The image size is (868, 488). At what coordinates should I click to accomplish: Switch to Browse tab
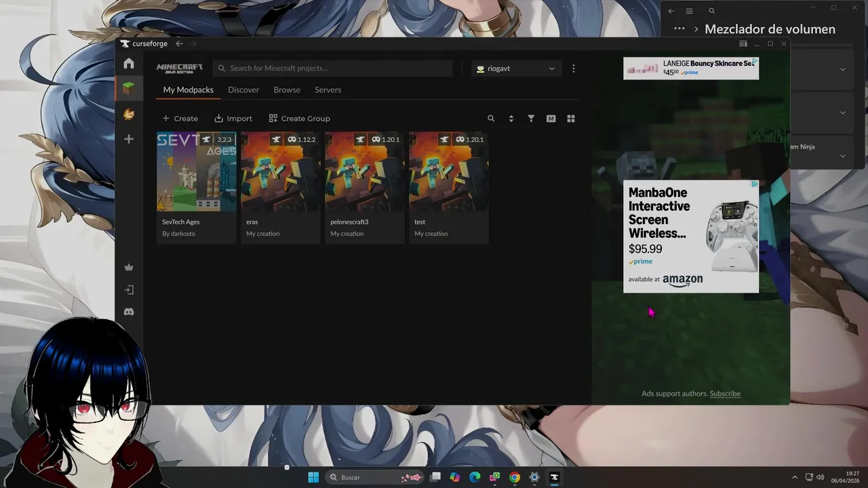pyautogui.click(x=287, y=89)
